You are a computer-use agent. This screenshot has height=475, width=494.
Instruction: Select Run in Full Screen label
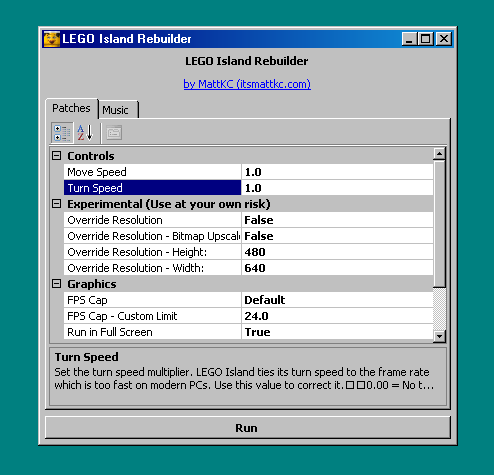152,332
